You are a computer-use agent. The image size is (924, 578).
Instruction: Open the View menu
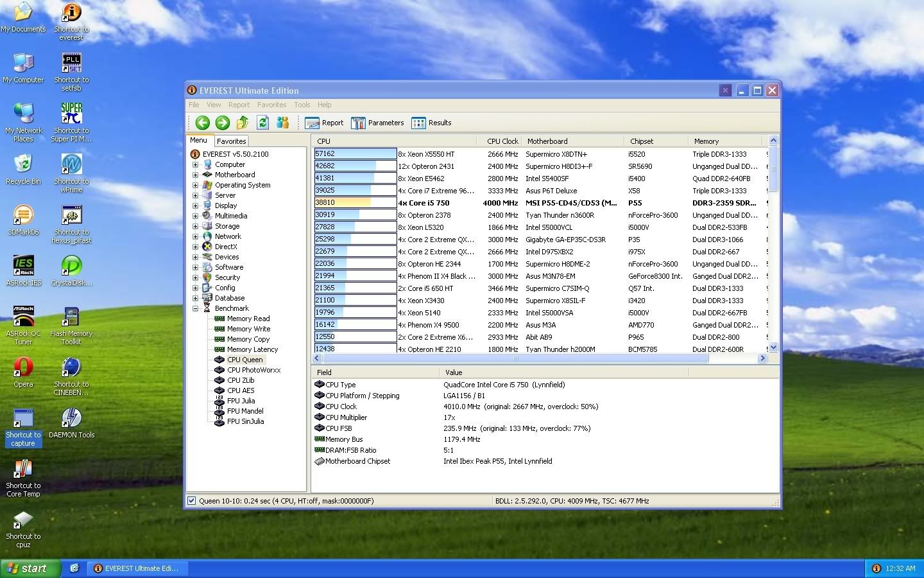[214, 105]
